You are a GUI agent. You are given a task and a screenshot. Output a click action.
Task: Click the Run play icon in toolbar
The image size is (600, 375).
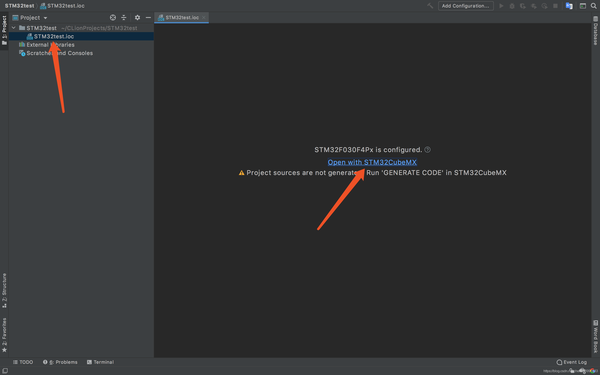(501, 6)
